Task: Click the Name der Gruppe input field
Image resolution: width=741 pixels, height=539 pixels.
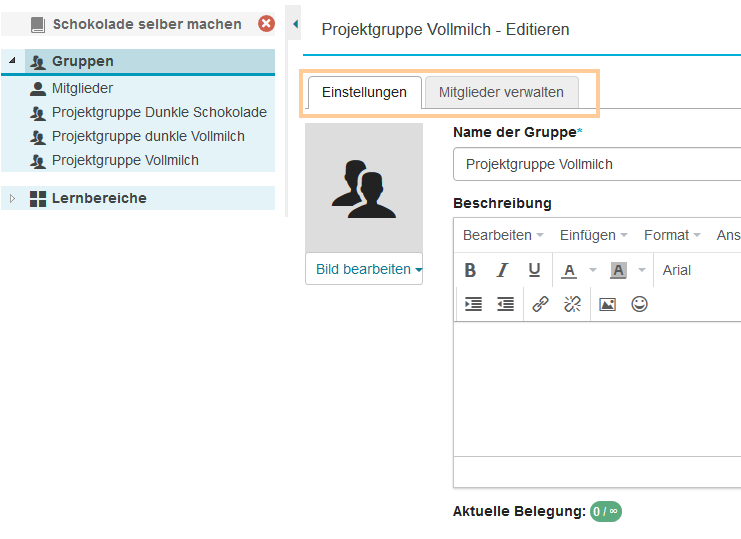Action: tap(597, 164)
